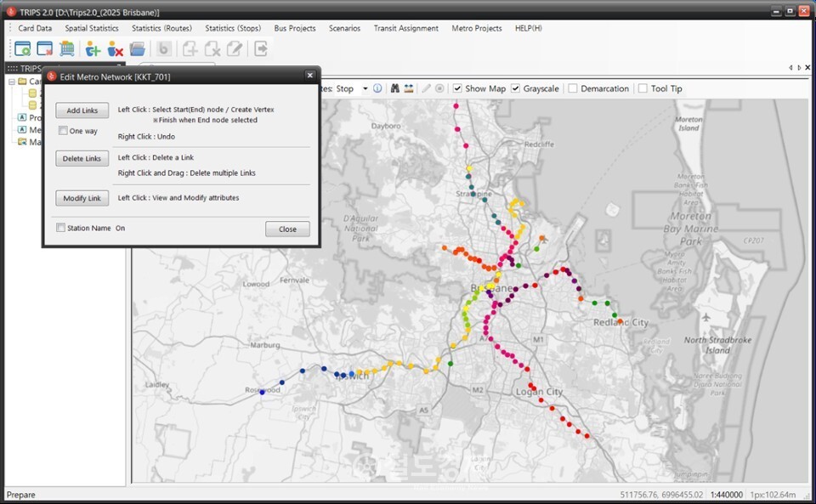Click the Add Links button

[x=82, y=110]
